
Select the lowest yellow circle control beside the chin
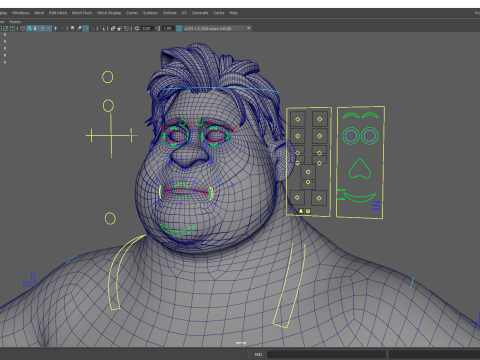pyautogui.click(x=110, y=219)
